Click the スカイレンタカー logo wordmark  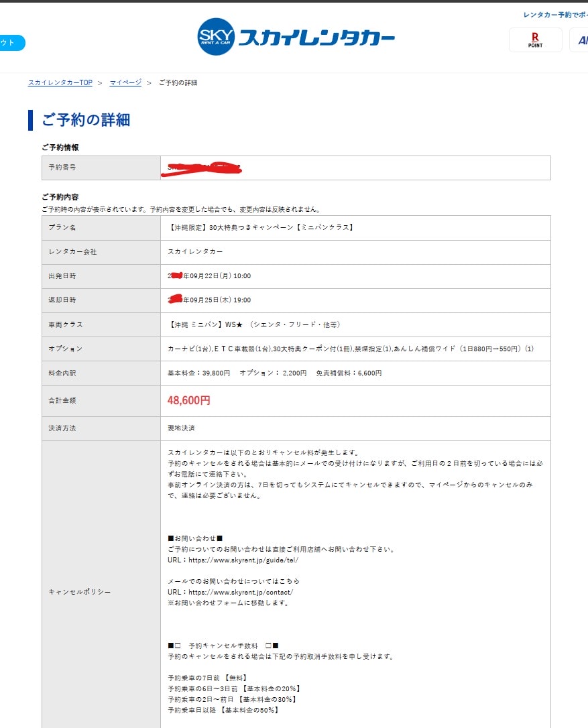pyautogui.click(x=316, y=38)
